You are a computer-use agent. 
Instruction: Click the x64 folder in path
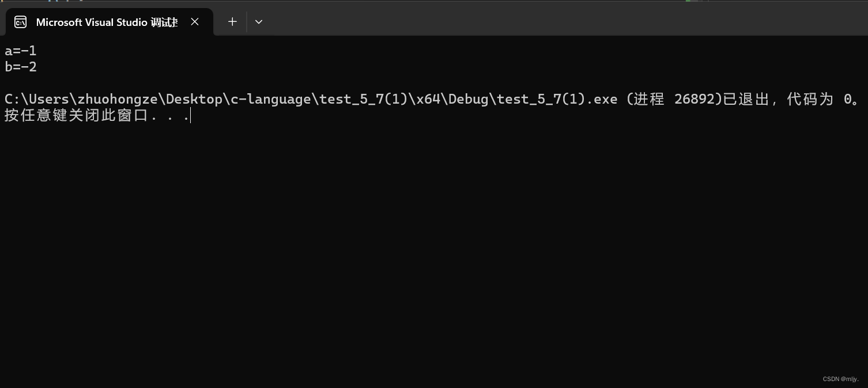point(429,99)
